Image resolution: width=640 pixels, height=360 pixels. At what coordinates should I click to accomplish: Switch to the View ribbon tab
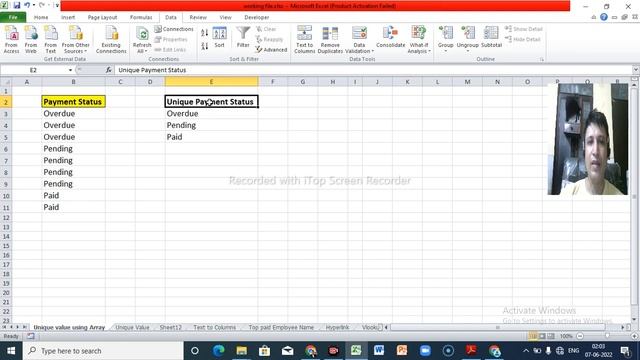(x=225, y=18)
